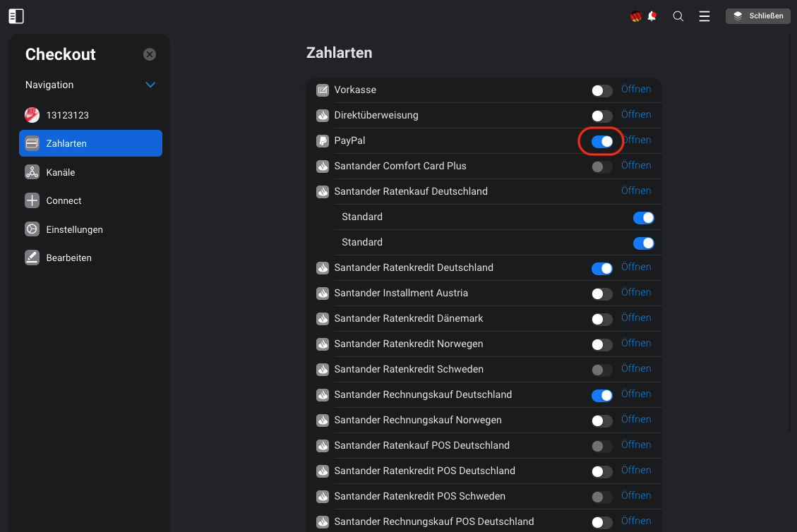Select Bearbeiten in sidebar
The height and width of the screenshot is (532, 797).
[90, 258]
